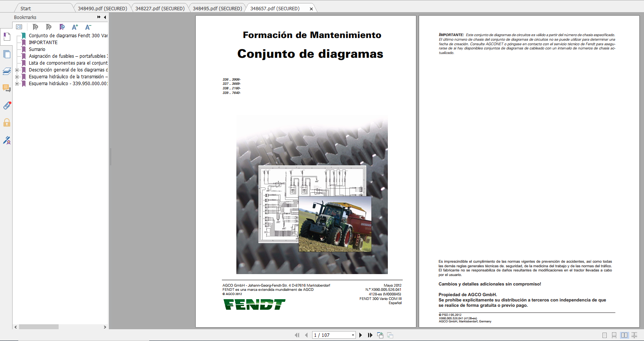Viewport: 644px width, 341px height.
Task: Switch to the 348227.pdf tab
Action: (160, 8)
